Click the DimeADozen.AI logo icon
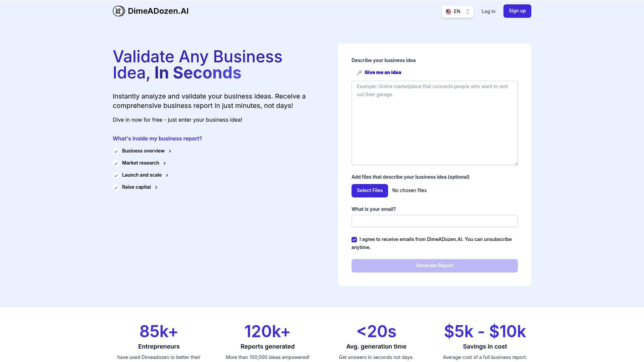Viewport: 644px width, 362px height. [119, 11]
